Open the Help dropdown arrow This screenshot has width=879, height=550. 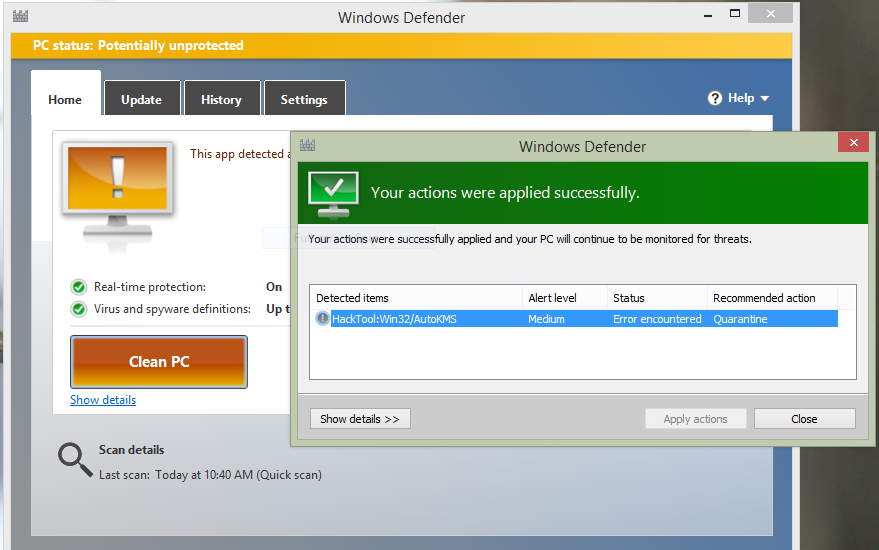coord(765,99)
